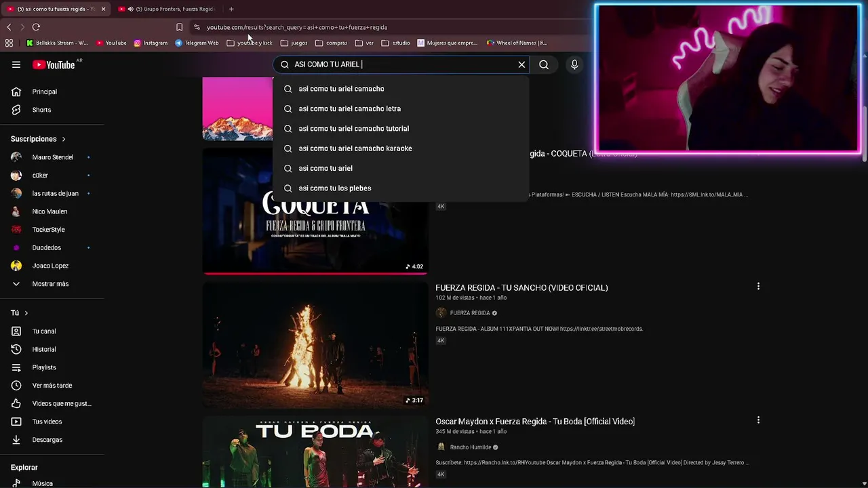Mute the Grupo Frontera tab audio
Image resolution: width=868 pixels, height=488 pixels.
(x=130, y=9)
